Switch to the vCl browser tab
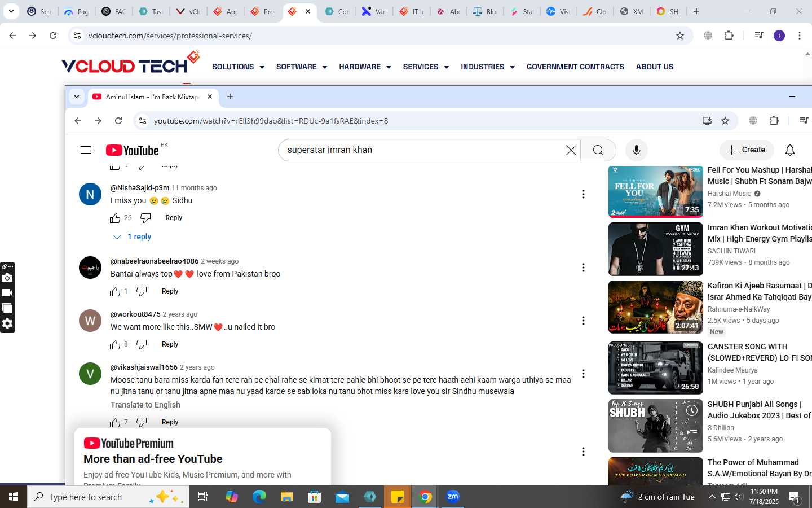 pos(188,11)
